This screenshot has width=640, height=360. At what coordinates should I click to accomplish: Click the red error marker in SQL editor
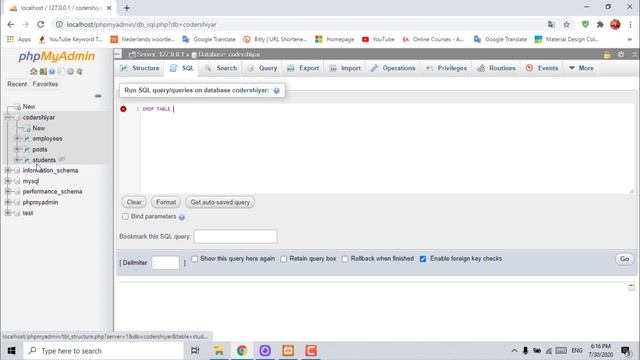123,109
